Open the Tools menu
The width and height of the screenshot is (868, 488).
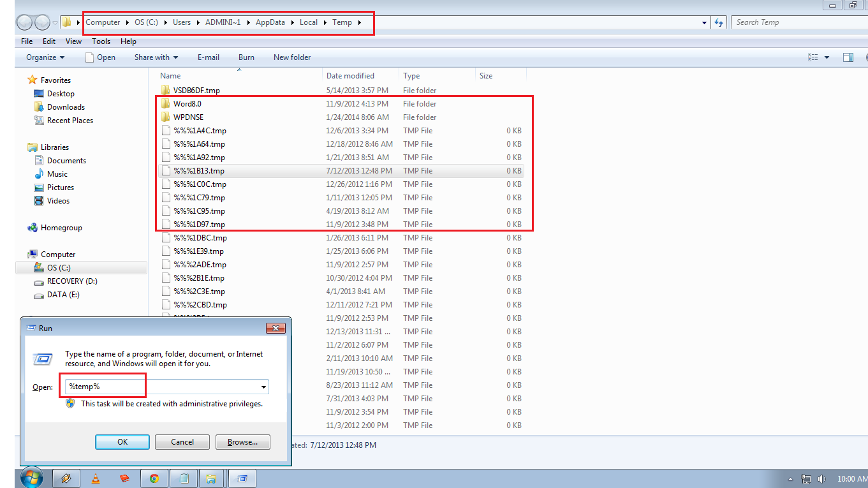point(101,41)
